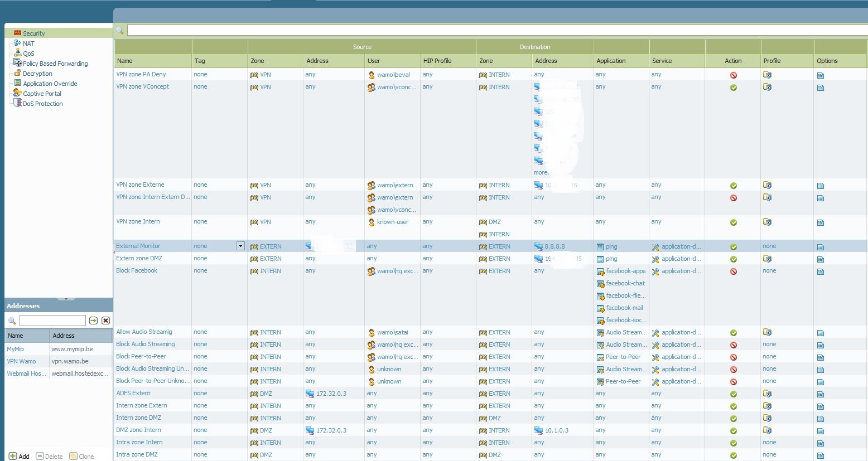Viewport: 868px width, 461px height.
Task: Click the 'more...' link in destination addresses
Action: [x=541, y=172]
